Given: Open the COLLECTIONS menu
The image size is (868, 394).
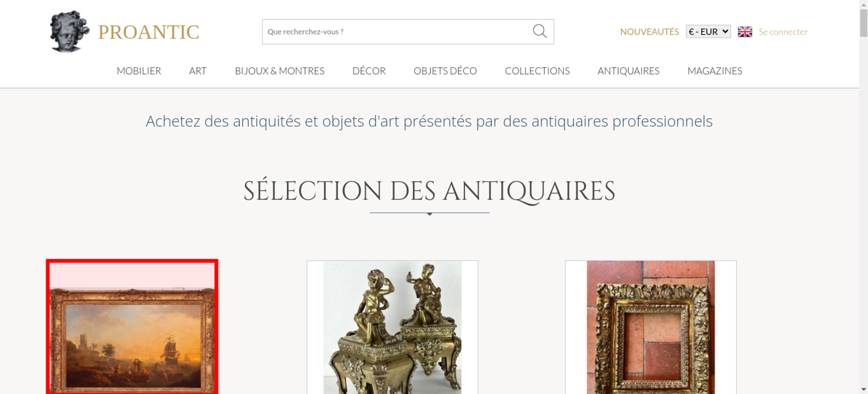Looking at the screenshot, I should point(537,71).
